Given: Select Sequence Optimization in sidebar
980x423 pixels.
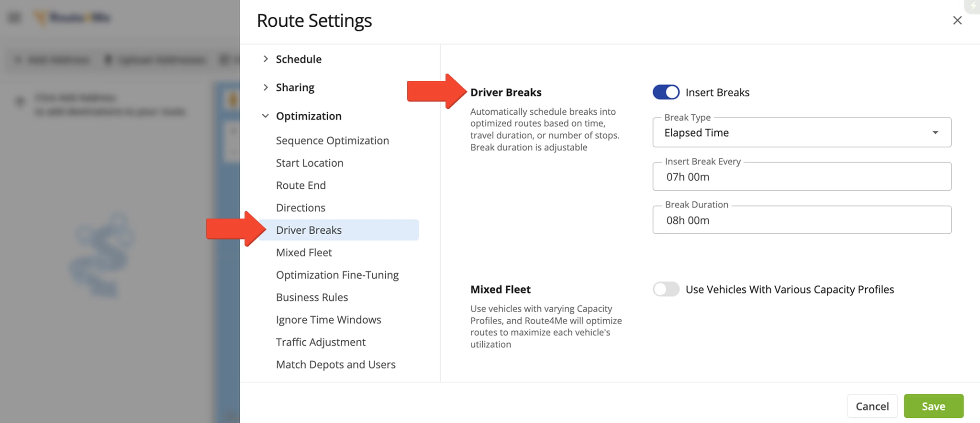Looking at the screenshot, I should 332,141.
